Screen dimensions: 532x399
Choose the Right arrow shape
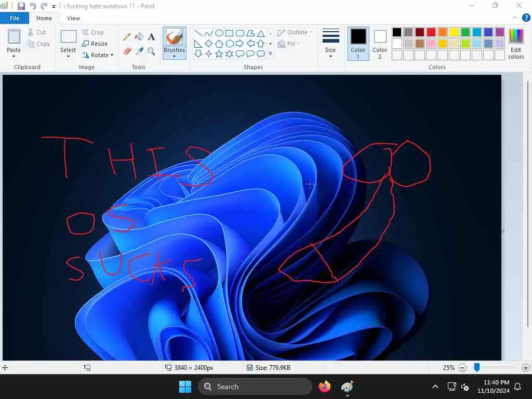click(240, 44)
